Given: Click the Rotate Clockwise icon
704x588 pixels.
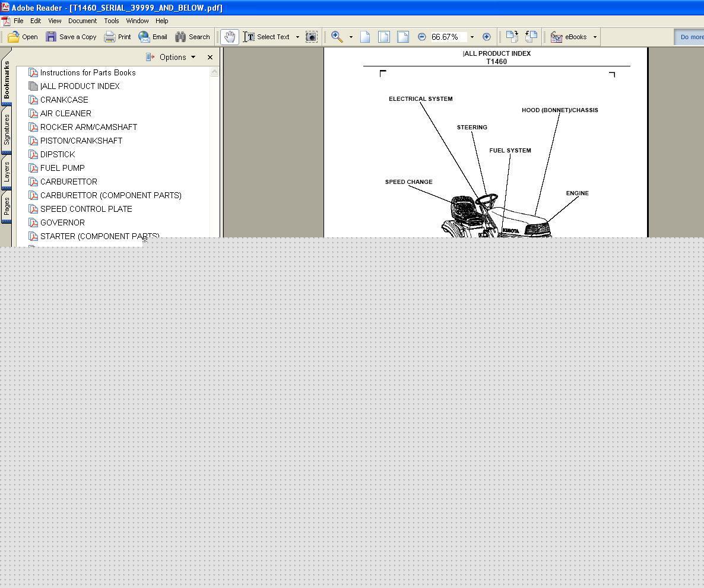Looking at the screenshot, I should point(512,37).
